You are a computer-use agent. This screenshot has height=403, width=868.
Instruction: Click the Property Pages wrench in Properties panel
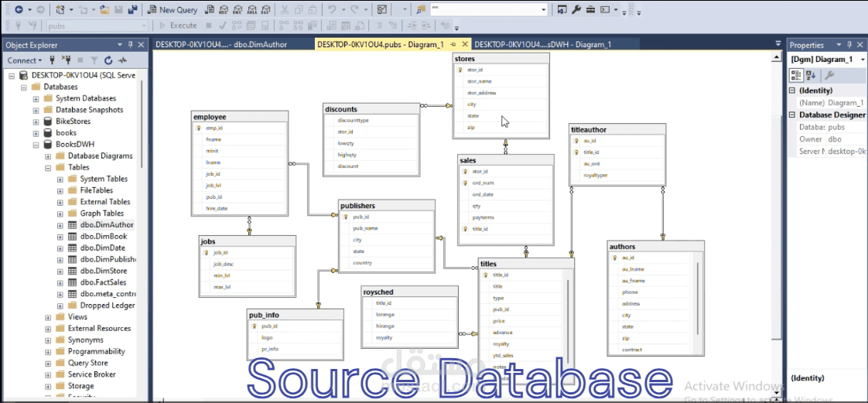click(x=829, y=75)
